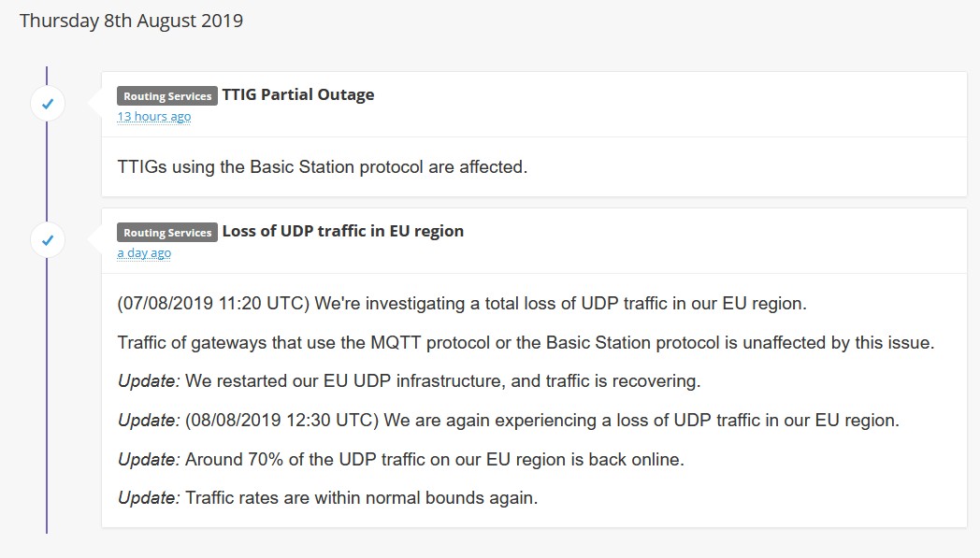Open the Loss of UDP traffic in EU region title
Screen dimensions: 980x558
pyautogui.click(x=342, y=231)
